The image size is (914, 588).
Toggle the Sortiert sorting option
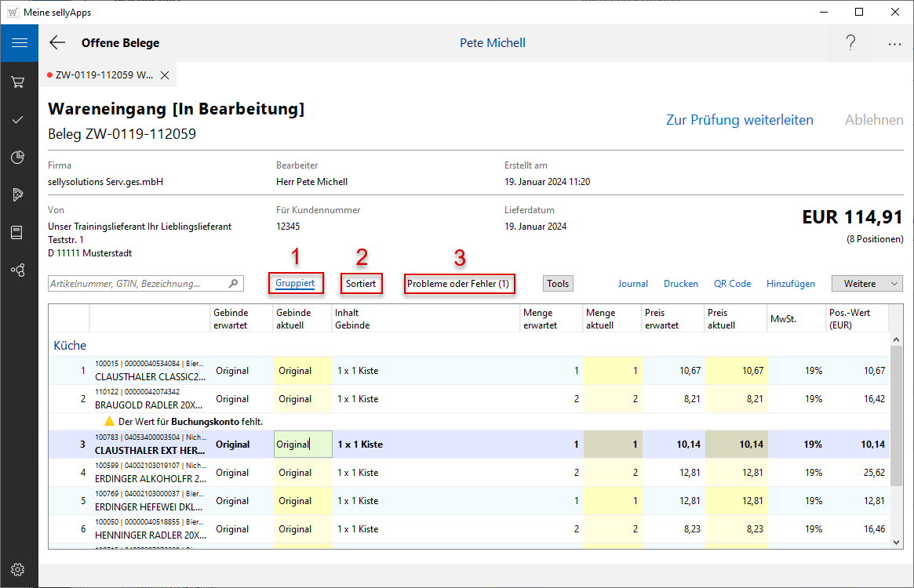(x=361, y=283)
